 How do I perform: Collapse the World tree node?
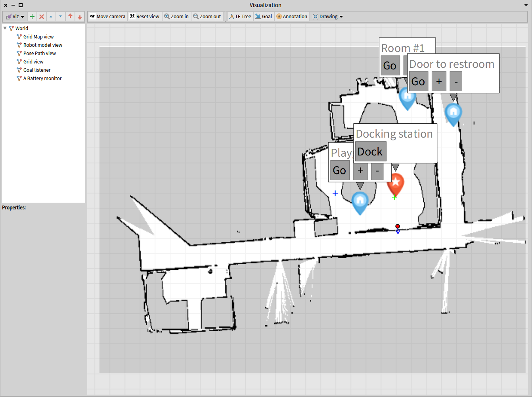5,28
